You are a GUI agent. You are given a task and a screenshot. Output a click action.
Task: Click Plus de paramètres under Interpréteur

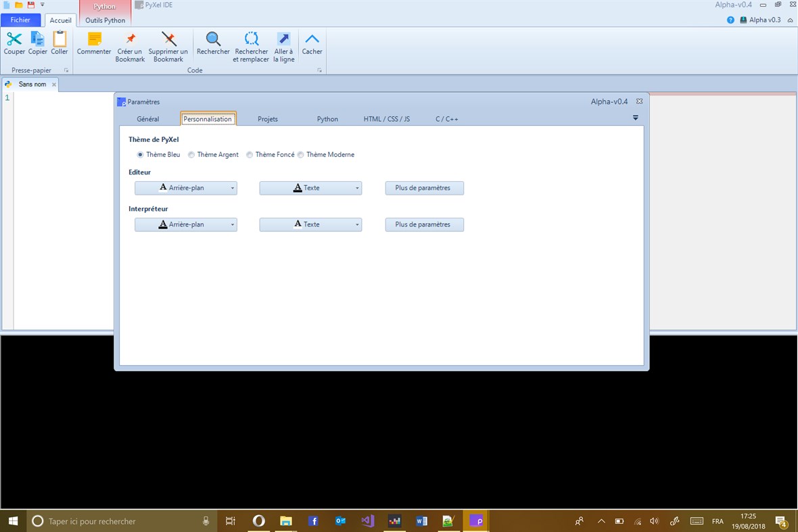point(424,224)
